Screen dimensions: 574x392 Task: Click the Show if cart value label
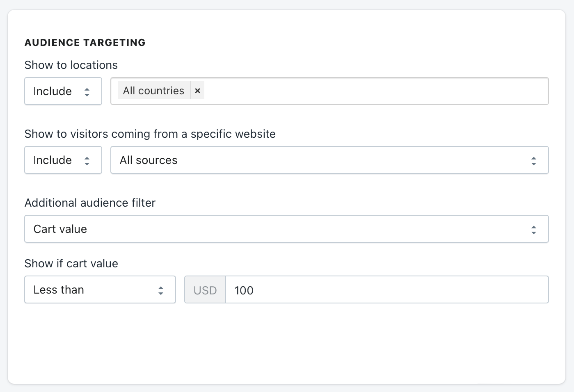pos(71,263)
